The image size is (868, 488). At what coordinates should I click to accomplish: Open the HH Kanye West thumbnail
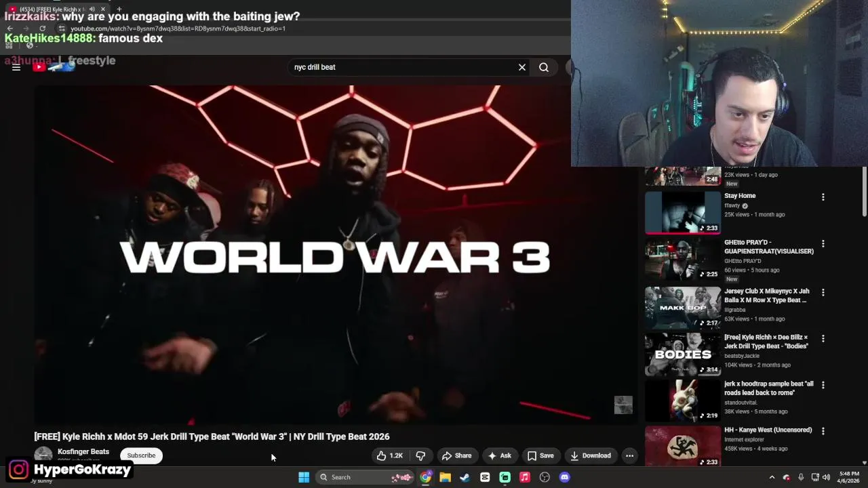pyautogui.click(x=683, y=446)
